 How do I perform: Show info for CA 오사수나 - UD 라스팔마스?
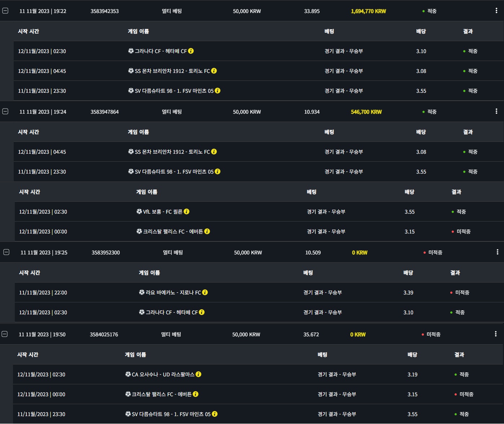point(198,374)
